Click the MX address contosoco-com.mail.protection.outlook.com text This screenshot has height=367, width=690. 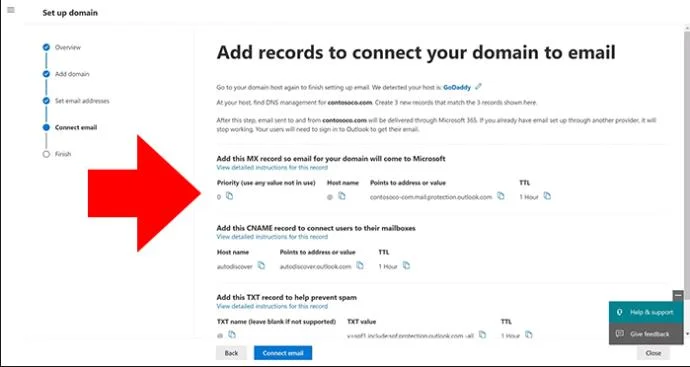click(x=431, y=197)
